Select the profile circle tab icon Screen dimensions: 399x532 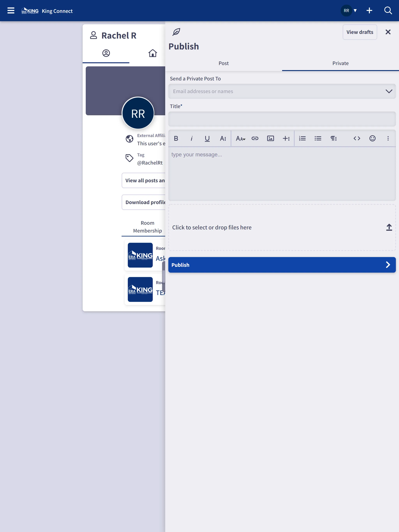tap(106, 53)
